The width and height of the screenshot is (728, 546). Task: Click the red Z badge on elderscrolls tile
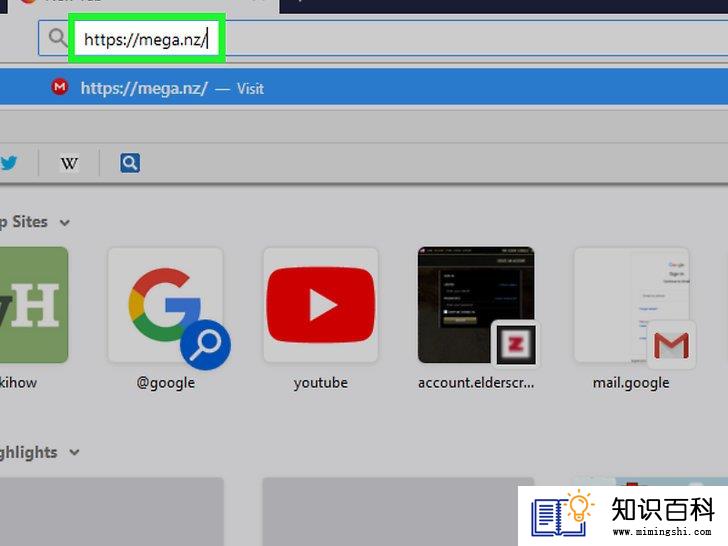(516, 344)
